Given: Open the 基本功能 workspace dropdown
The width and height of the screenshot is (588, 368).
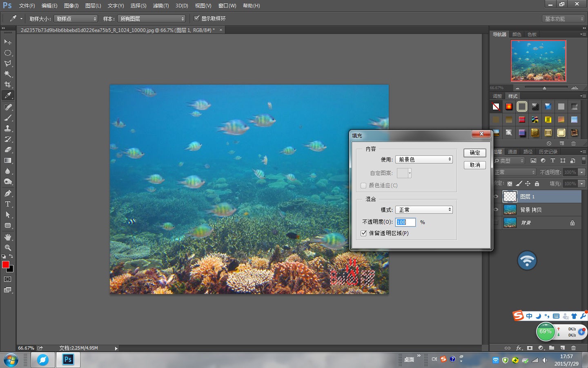Looking at the screenshot, I should (564, 19).
